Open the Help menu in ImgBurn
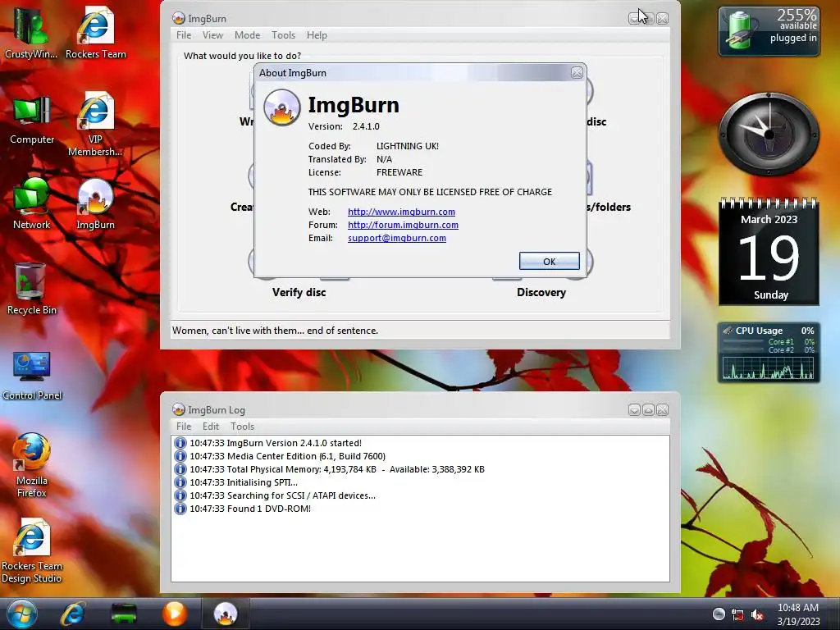Screen dimensions: 840x630 tap(317, 35)
